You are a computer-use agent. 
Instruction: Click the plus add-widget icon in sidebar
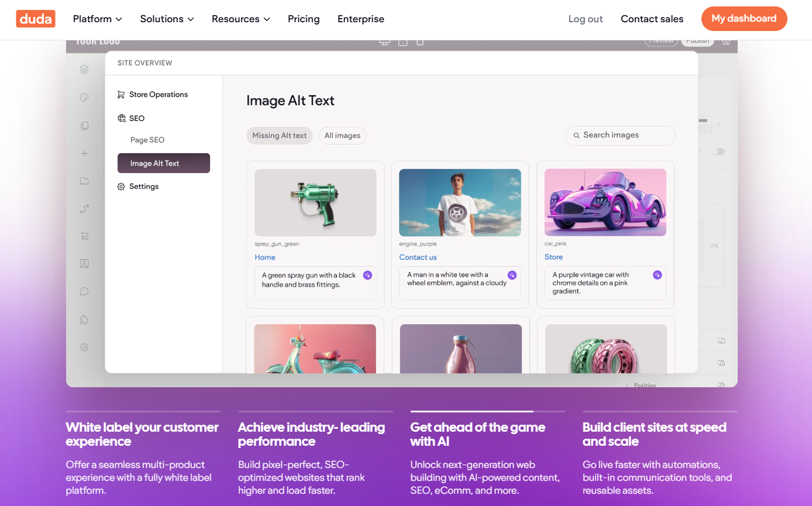pos(84,153)
